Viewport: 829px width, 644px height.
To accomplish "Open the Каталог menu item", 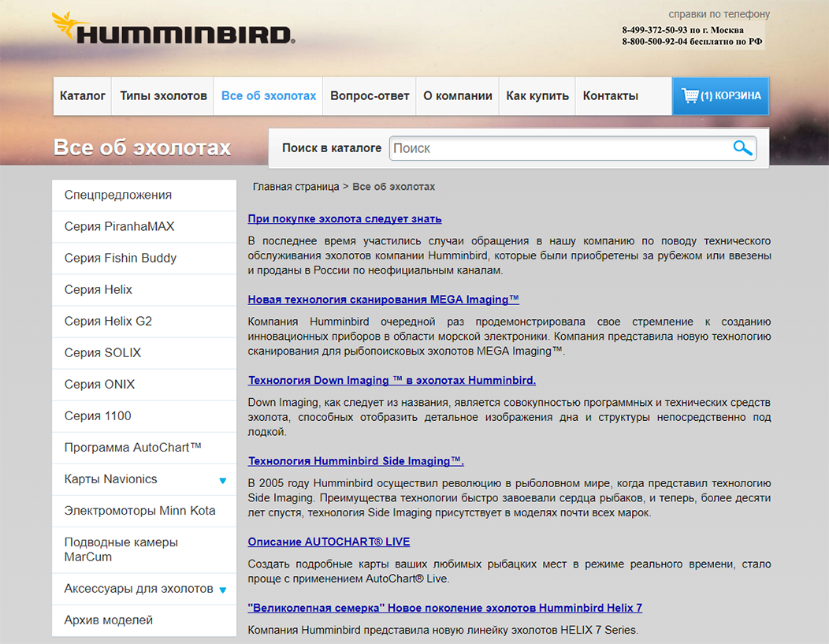I will pos(83,95).
